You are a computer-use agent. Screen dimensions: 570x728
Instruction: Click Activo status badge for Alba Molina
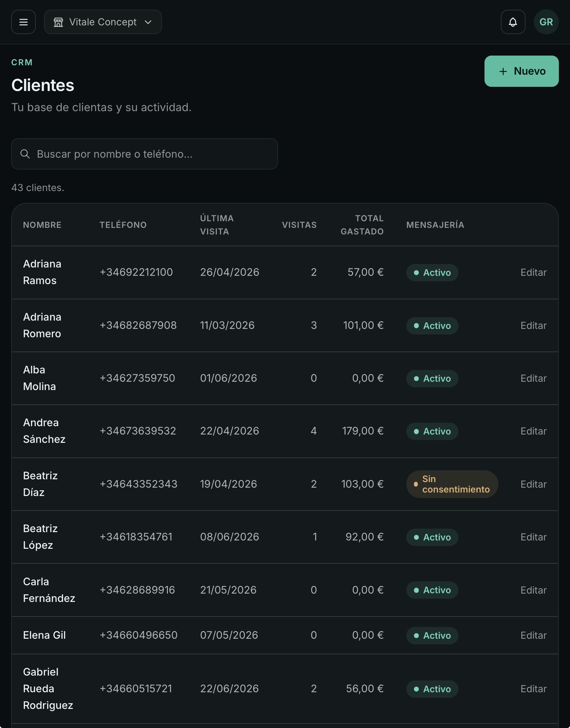(432, 379)
